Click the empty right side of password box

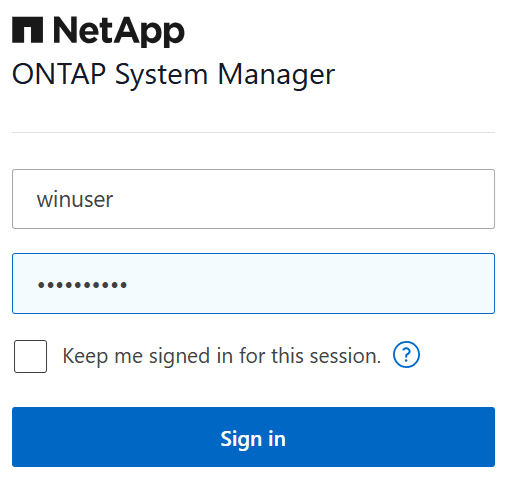tap(367, 283)
